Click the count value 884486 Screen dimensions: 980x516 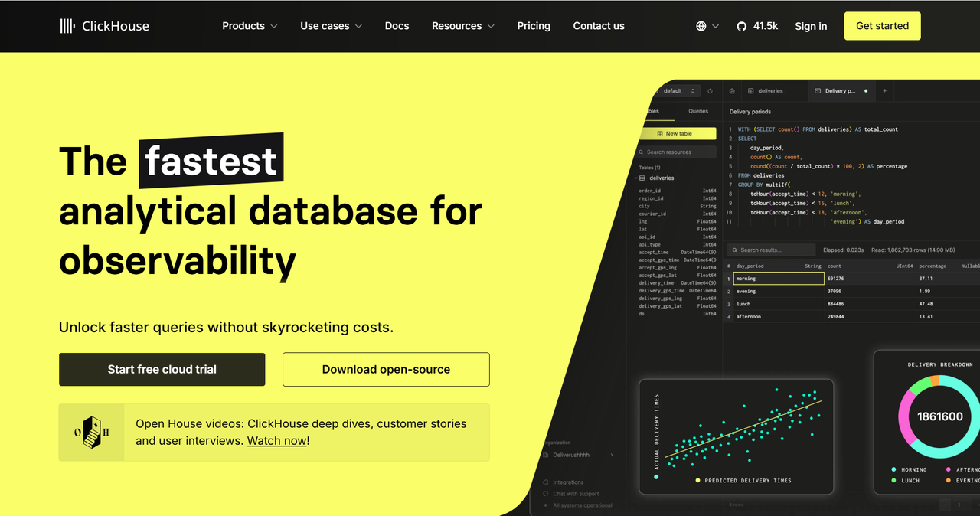(835, 304)
